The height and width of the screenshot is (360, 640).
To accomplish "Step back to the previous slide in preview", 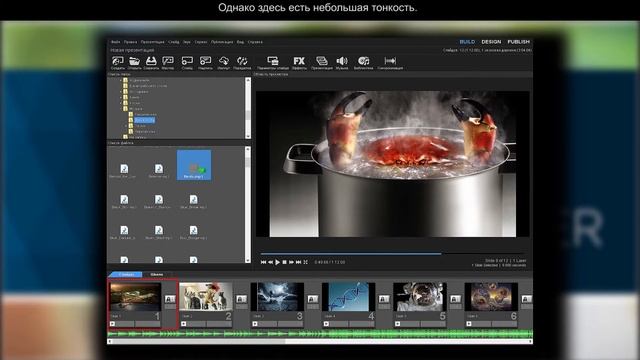I will pos(270,262).
